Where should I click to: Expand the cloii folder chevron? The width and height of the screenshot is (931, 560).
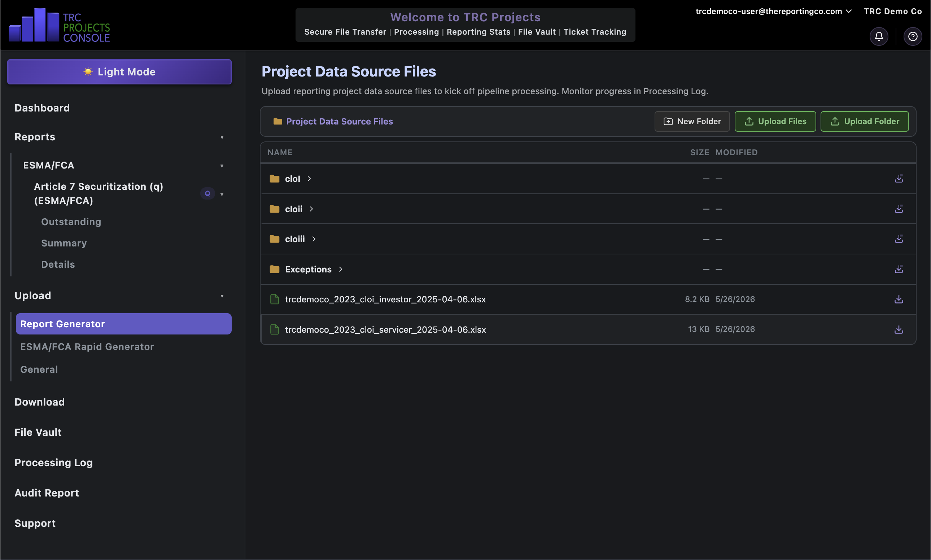tap(311, 209)
